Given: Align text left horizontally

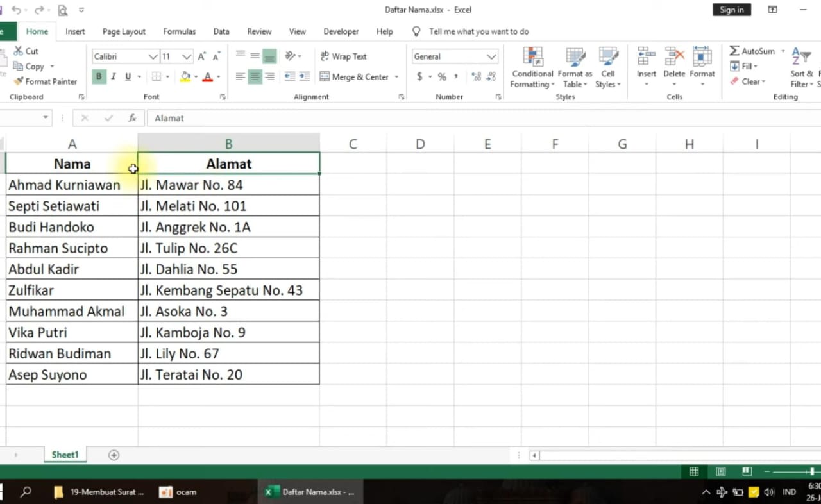Looking at the screenshot, I should [x=241, y=76].
